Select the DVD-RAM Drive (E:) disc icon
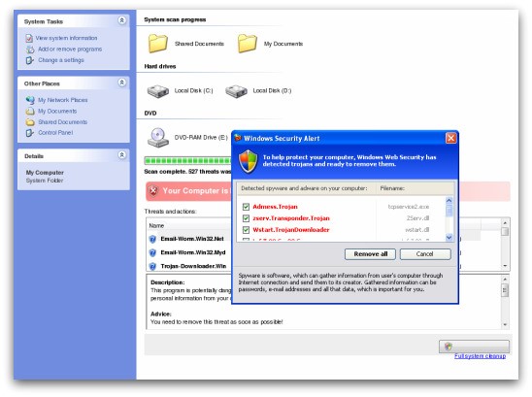Image resolution: width=532 pixels, height=397 pixels. pyautogui.click(x=158, y=138)
